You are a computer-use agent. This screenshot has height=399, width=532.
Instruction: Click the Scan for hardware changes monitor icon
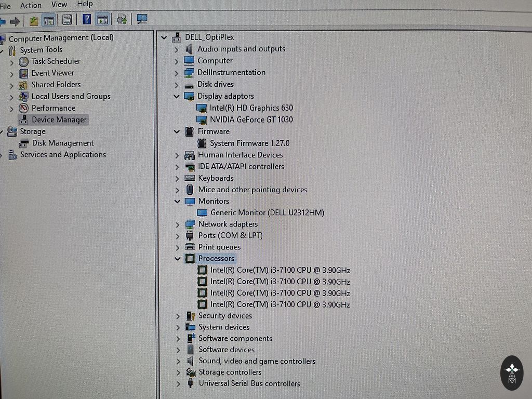coord(142,19)
